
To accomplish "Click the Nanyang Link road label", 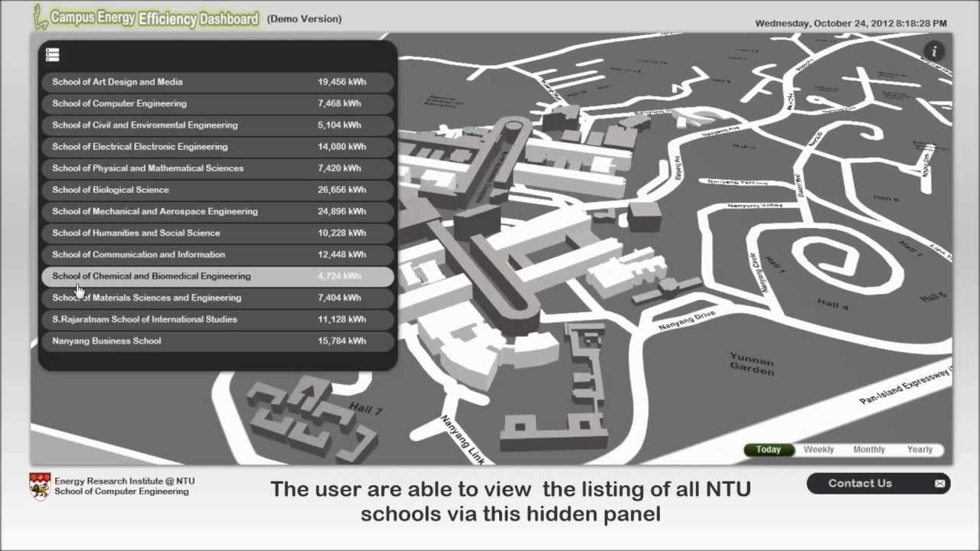I will pos(463,439).
